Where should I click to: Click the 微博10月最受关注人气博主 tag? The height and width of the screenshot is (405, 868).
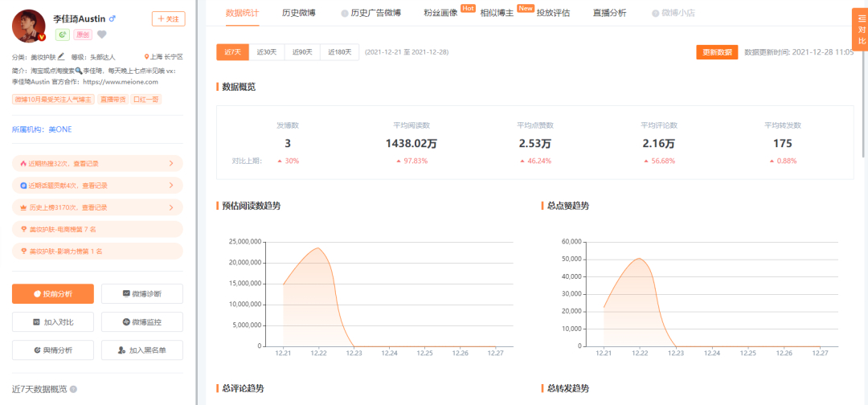(54, 99)
